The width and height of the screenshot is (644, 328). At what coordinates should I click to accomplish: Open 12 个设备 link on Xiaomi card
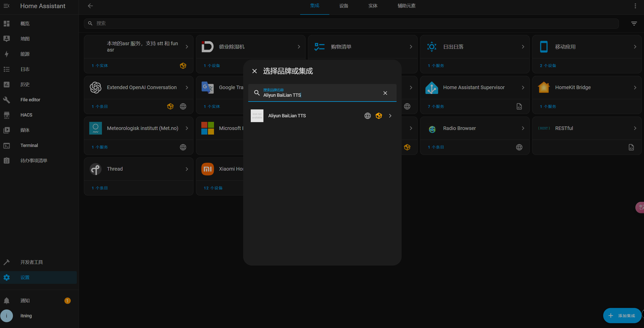pos(213,188)
